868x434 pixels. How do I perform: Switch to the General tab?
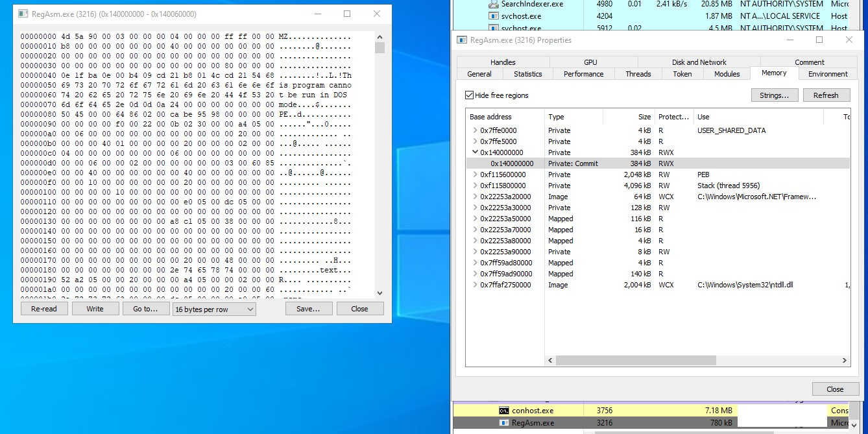click(479, 74)
